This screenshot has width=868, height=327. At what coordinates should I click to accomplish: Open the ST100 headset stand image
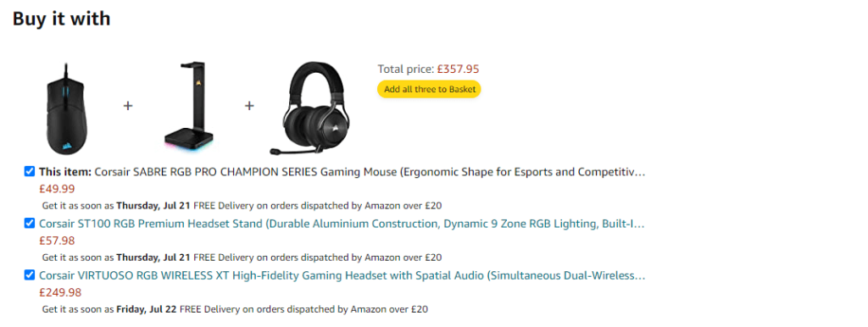tap(189, 106)
